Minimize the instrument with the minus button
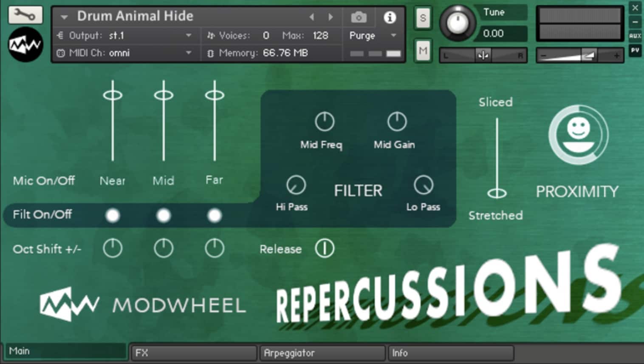The image size is (644, 364). (635, 22)
